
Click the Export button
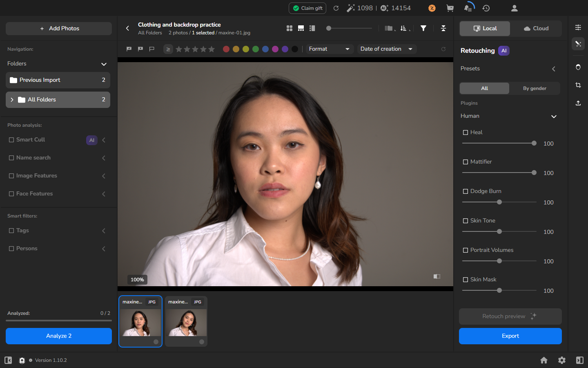pos(510,336)
